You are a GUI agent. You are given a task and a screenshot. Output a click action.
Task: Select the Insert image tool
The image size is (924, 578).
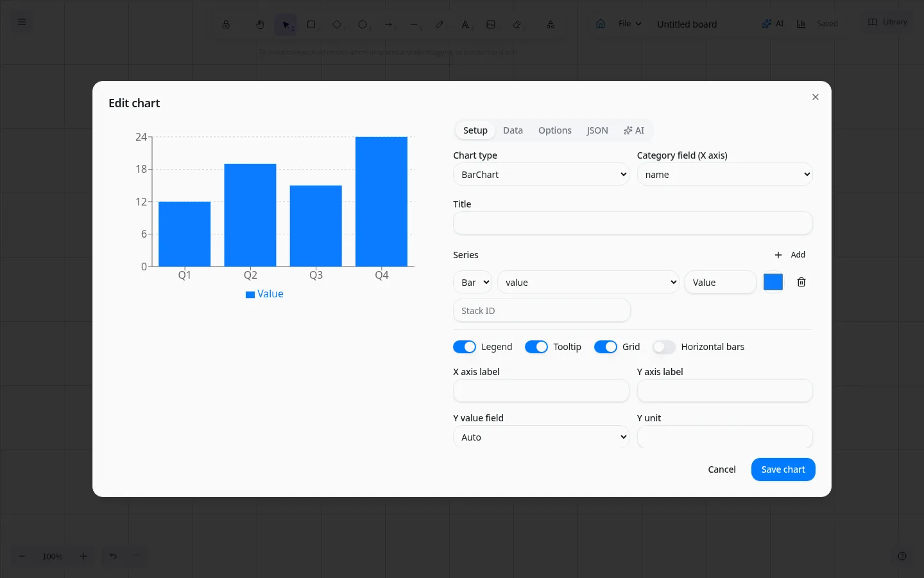(491, 24)
